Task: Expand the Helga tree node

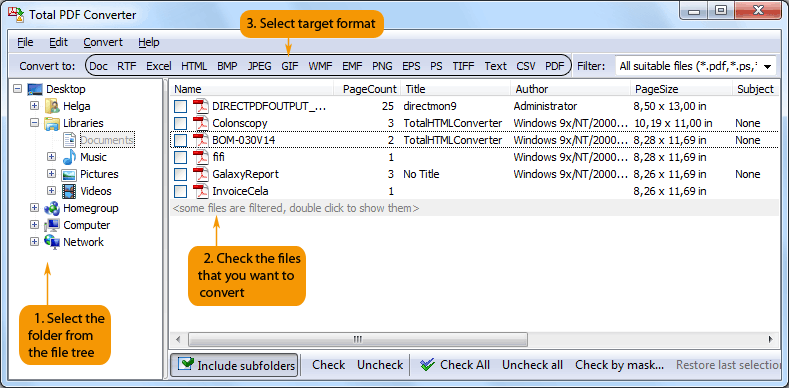Action: coord(34,106)
